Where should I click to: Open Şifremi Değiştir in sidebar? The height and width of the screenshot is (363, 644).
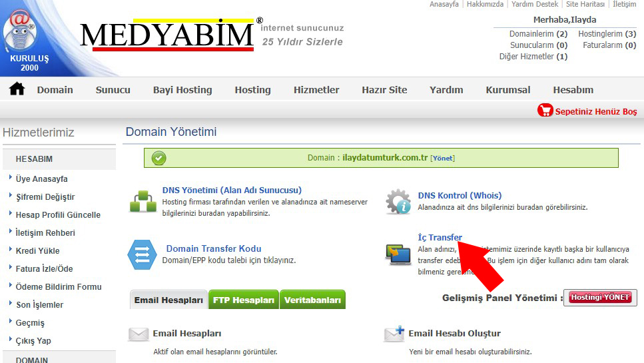point(45,196)
